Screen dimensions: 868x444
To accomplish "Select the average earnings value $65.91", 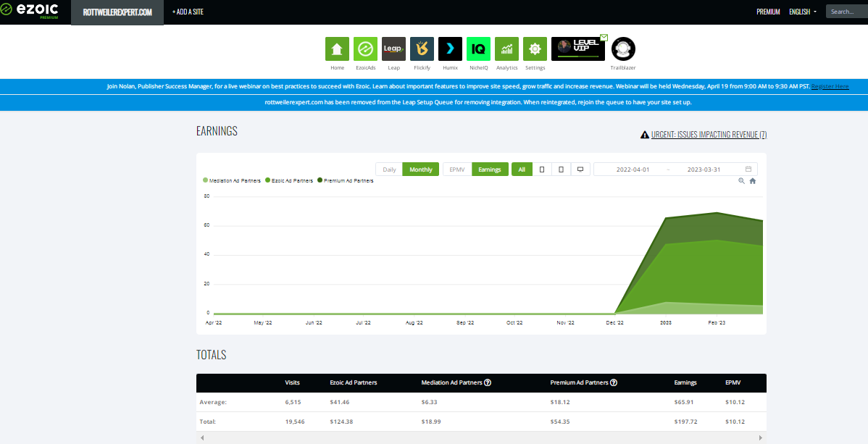I will pos(684,403).
